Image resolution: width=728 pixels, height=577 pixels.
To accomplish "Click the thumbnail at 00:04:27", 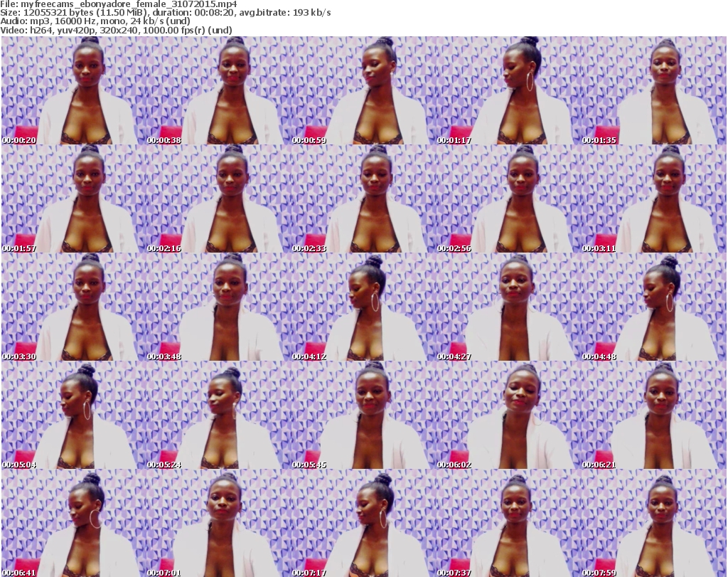I will click(509, 307).
